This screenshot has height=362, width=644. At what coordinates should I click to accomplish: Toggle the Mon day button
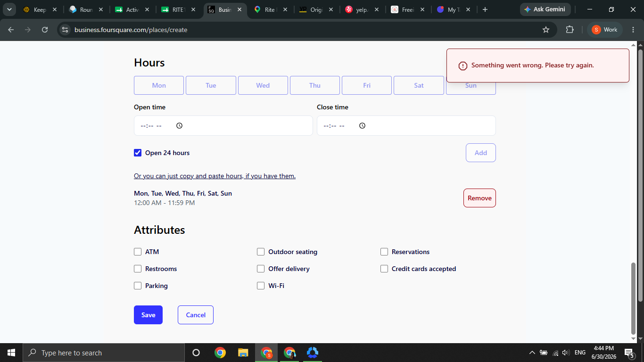click(159, 85)
